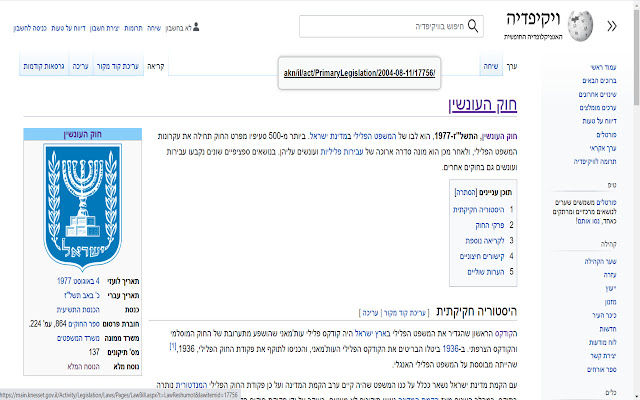Click the Wikipedia globe logo
Viewport: 640px width, 400px height.
(x=581, y=27)
